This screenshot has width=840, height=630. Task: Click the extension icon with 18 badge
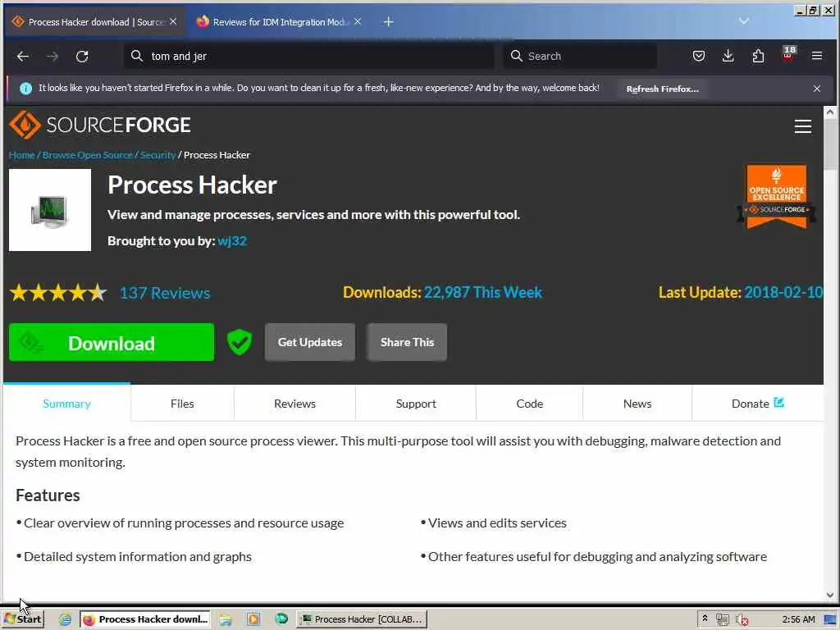tap(788, 54)
